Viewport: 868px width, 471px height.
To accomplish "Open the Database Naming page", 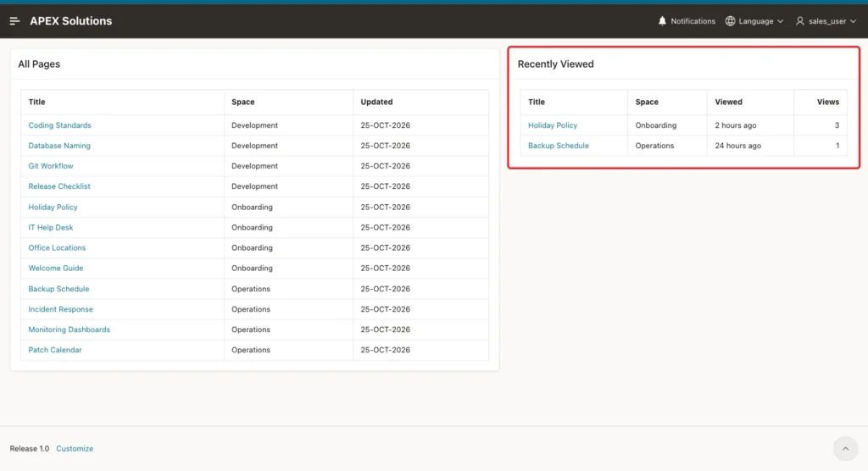I will pos(59,146).
